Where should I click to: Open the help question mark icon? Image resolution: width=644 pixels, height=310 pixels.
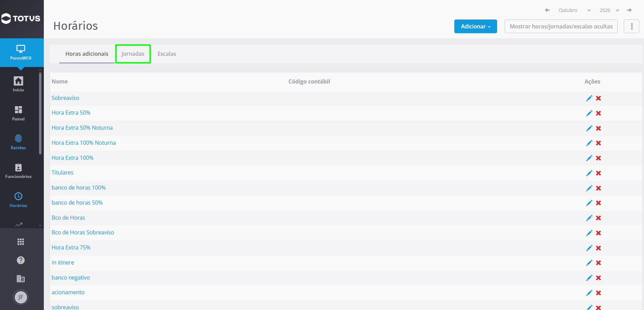click(x=21, y=260)
